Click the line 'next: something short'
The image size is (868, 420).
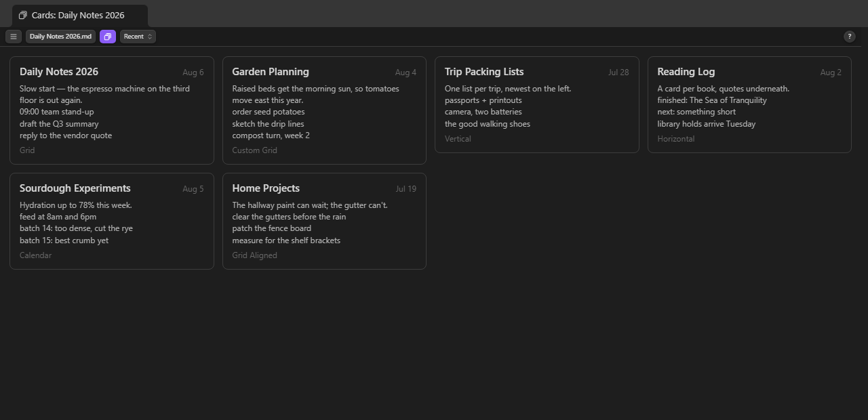[x=696, y=112]
